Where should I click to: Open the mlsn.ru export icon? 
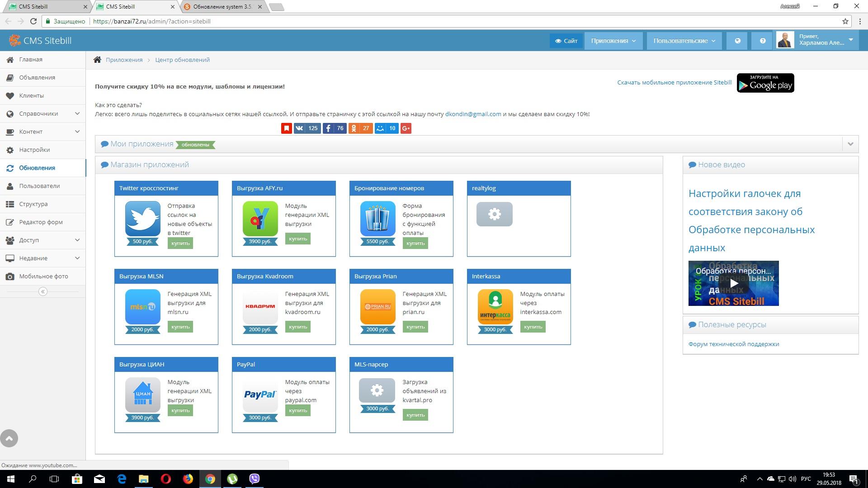(x=143, y=307)
